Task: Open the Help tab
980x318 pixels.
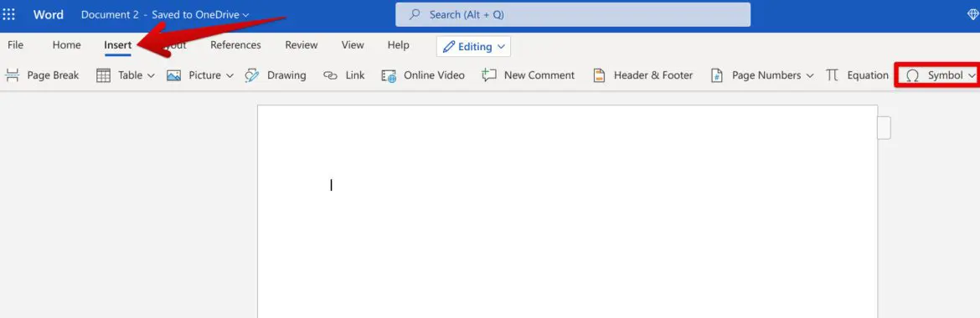Action: 398,45
